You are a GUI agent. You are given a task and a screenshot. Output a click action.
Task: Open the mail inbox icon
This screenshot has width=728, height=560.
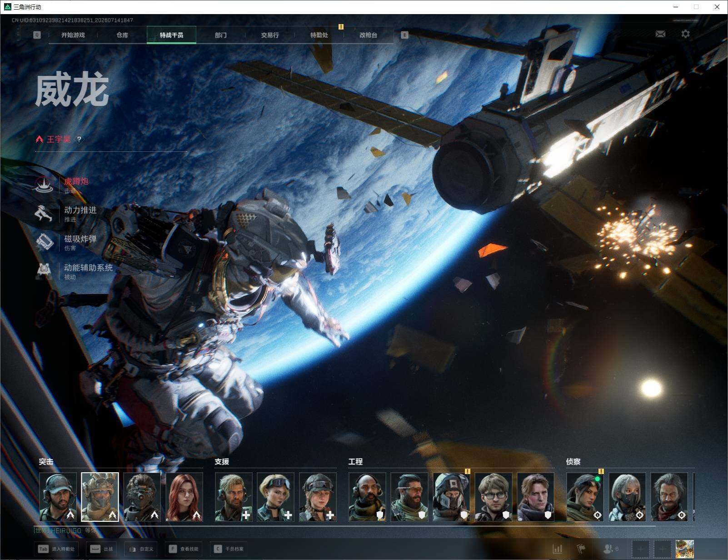[x=660, y=34]
